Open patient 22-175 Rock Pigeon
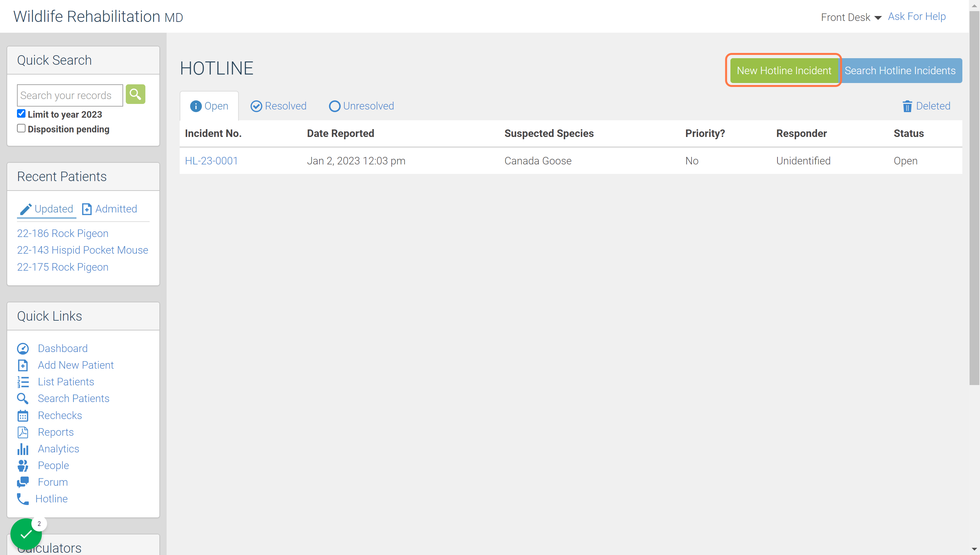This screenshot has height=555, width=980. click(63, 267)
